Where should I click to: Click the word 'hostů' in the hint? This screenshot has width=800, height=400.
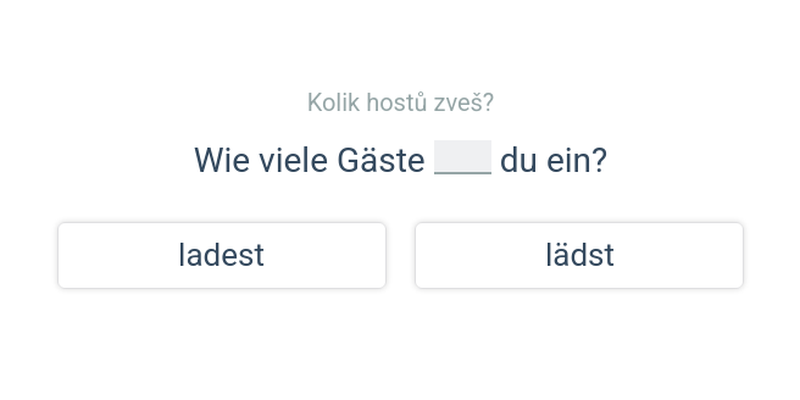(x=396, y=102)
